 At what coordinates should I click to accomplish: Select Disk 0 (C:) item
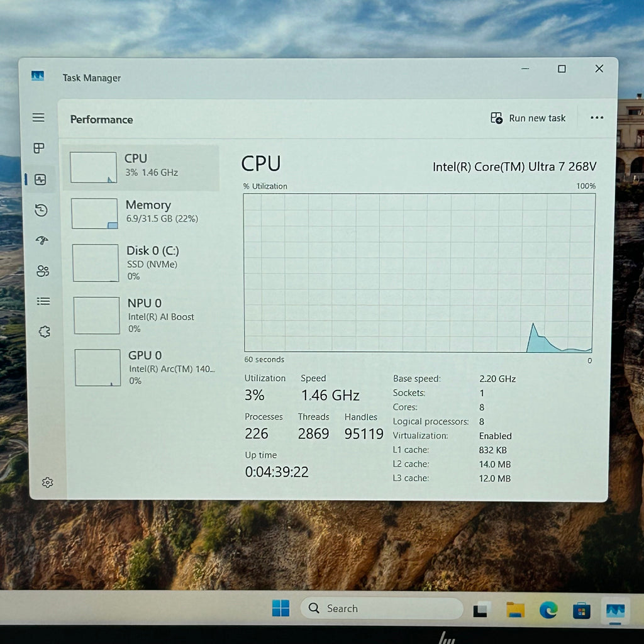click(143, 263)
